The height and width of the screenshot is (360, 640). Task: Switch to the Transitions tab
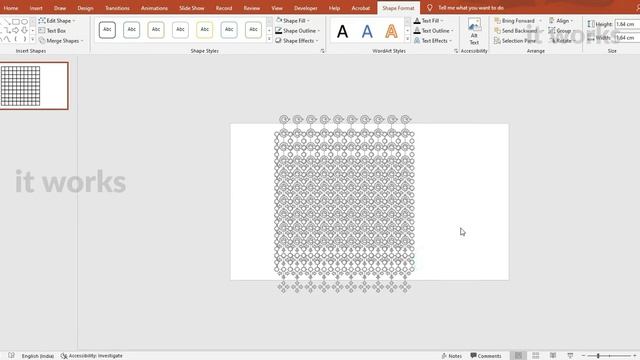click(x=118, y=8)
